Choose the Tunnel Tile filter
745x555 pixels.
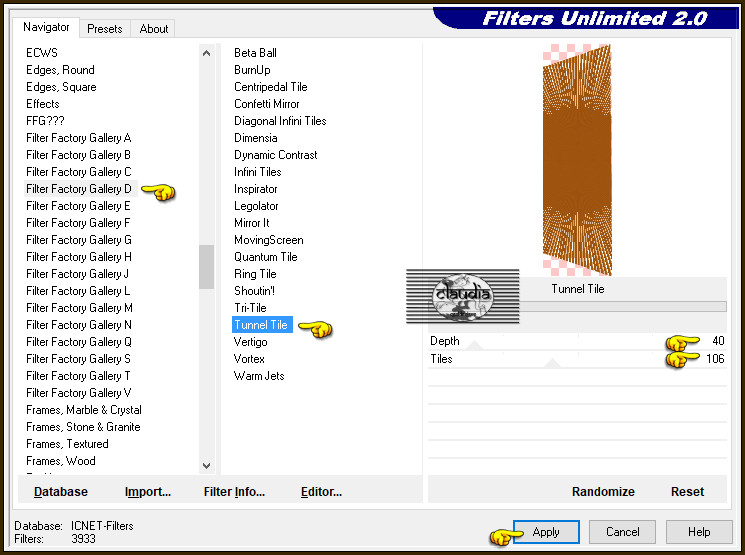(x=262, y=325)
